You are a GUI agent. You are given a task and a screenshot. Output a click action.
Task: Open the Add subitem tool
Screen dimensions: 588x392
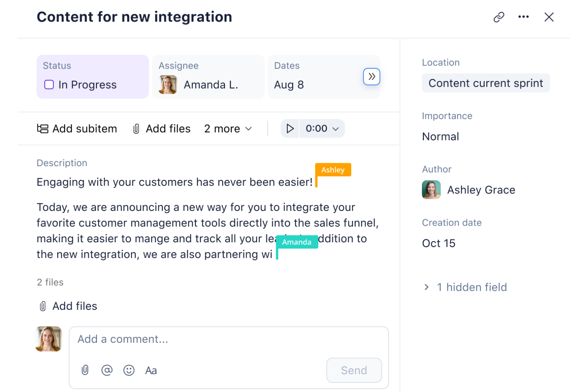point(77,128)
